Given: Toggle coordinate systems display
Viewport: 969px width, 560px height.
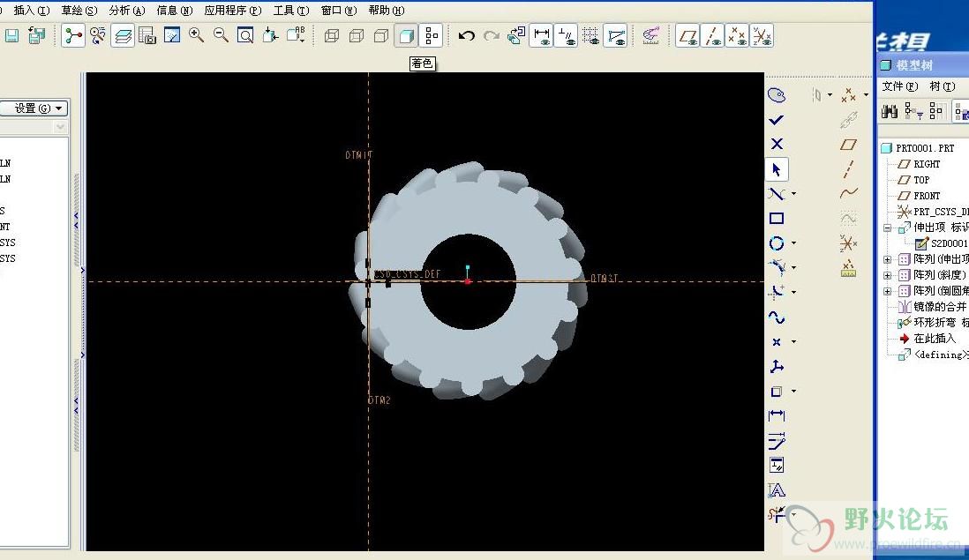Looking at the screenshot, I should click(x=762, y=36).
